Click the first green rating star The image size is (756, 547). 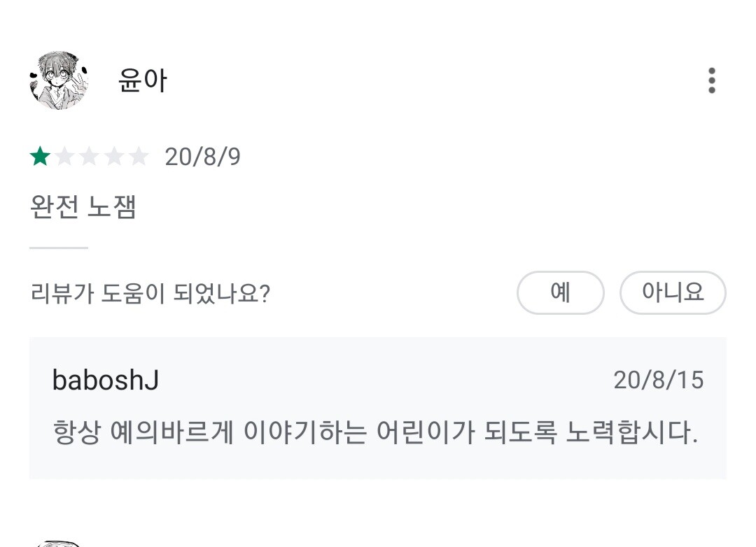coord(40,157)
